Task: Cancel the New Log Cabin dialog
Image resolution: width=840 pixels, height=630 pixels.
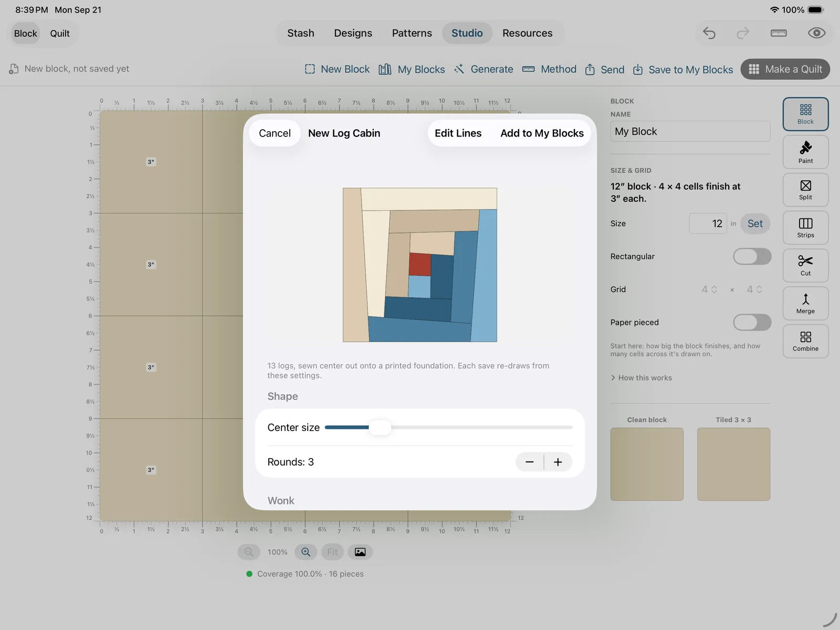Action: tap(275, 133)
